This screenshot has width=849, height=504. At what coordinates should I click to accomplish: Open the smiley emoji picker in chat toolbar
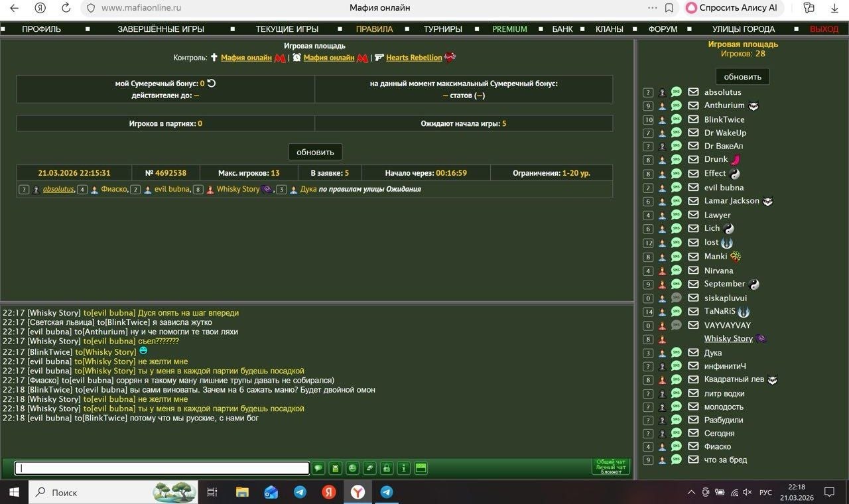point(352,468)
